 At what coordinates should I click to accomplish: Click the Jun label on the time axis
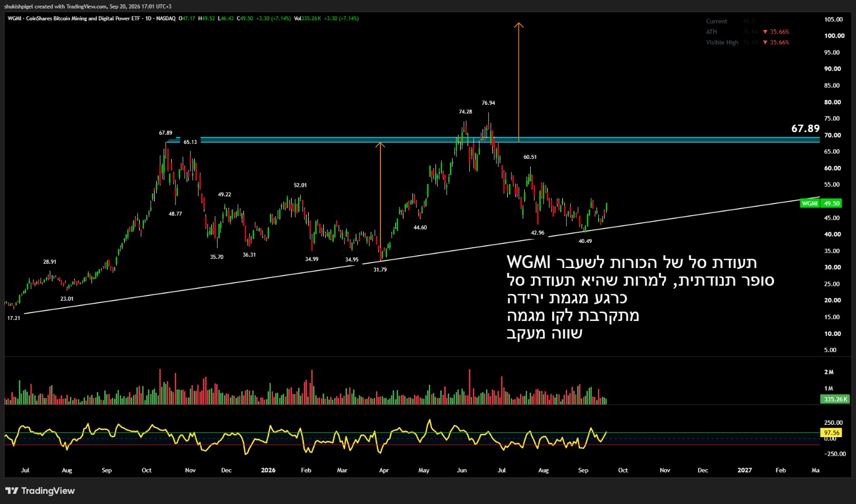pos(462,470)
